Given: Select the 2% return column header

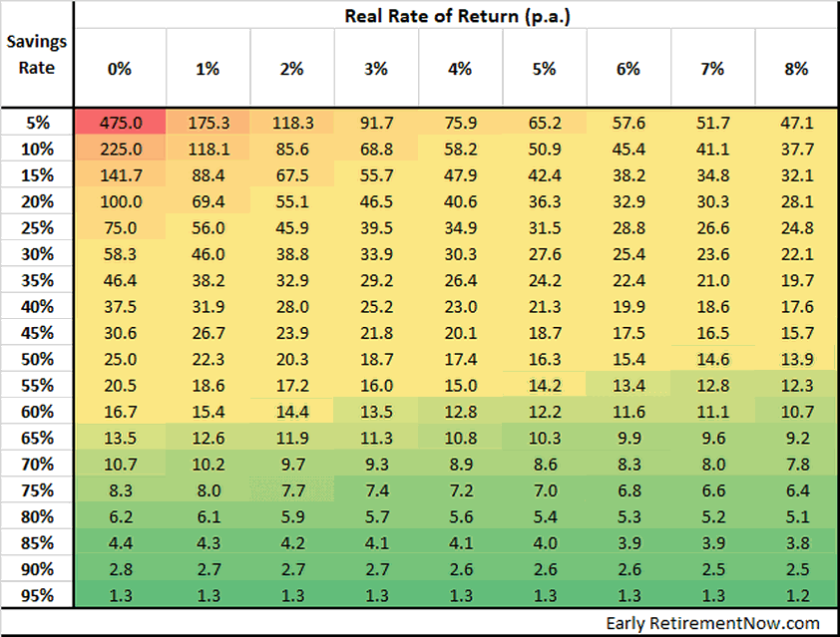Looking at the screenshot, I should click(x=291, y=69).
